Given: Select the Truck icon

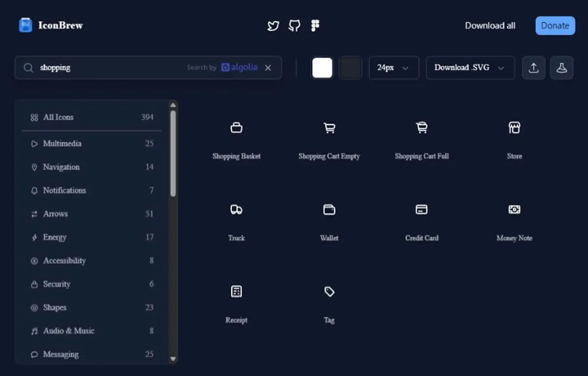Looking at the screenshot, I should 237,210.
